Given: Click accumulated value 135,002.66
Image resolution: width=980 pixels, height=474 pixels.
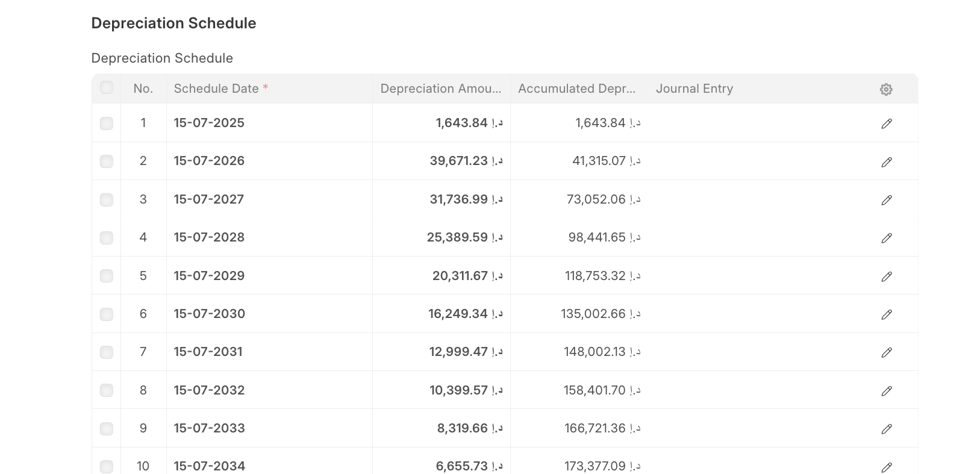Looking at the screenshot, I should tap(579, 314).
